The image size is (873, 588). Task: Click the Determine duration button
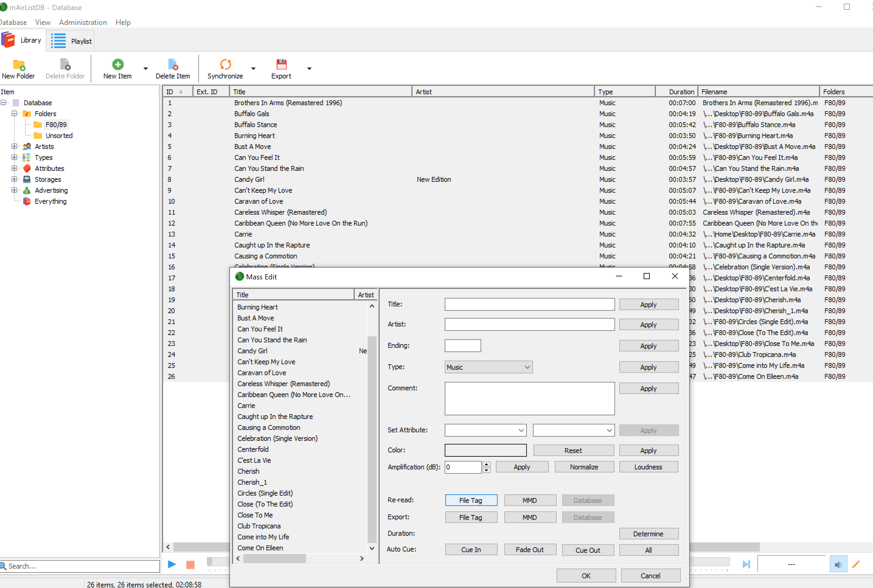[x=649, y=534]
